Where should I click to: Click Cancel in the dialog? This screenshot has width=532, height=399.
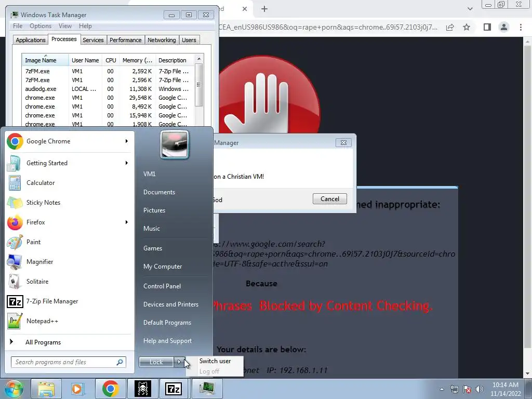(330, 199)
